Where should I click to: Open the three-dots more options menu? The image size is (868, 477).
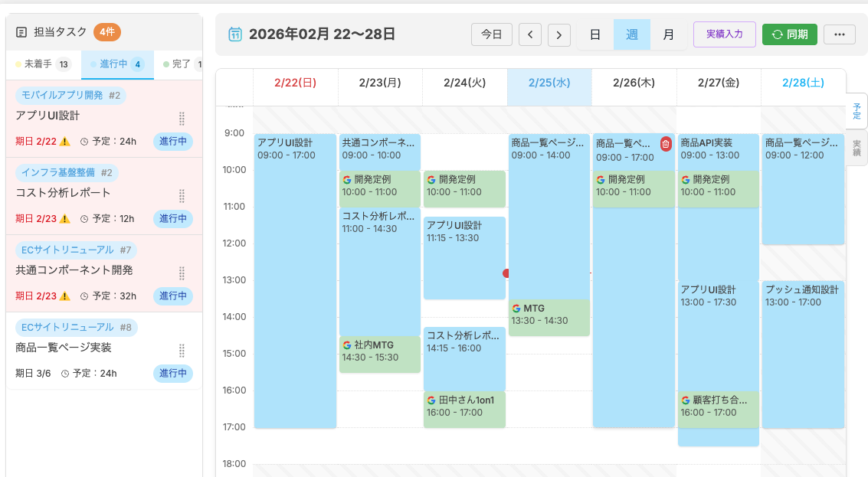(839, 34)
